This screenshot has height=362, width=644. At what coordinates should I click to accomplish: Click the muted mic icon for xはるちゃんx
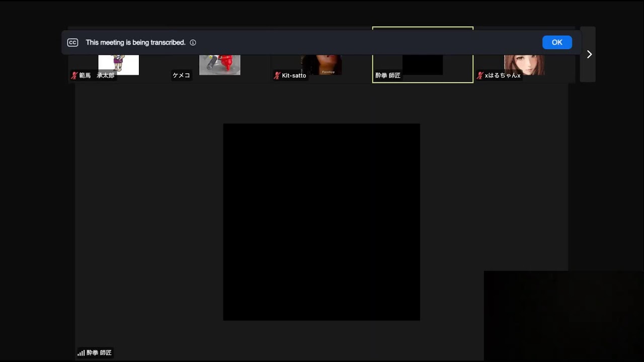coord(480,75)
